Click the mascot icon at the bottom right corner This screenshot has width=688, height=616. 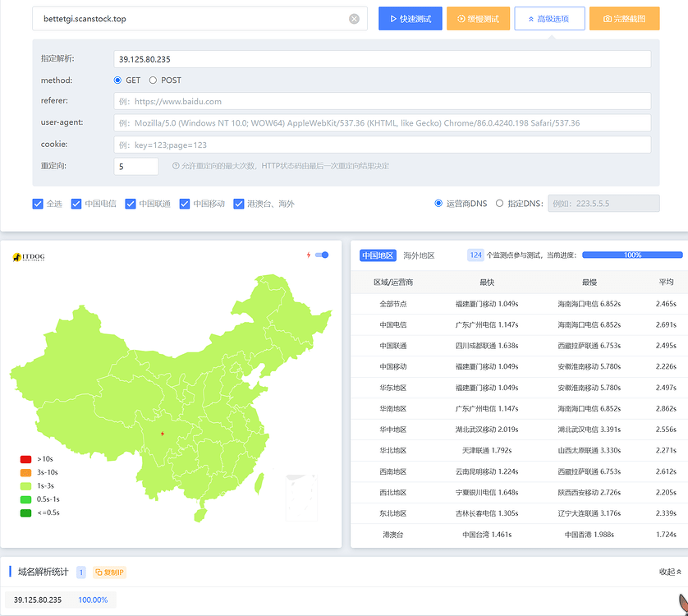tap(681, 603)
